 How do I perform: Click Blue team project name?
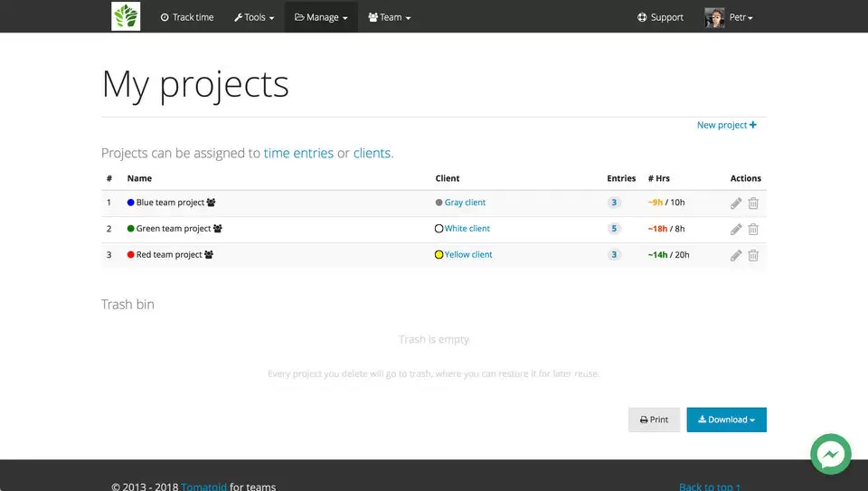(x=171, y=203)
